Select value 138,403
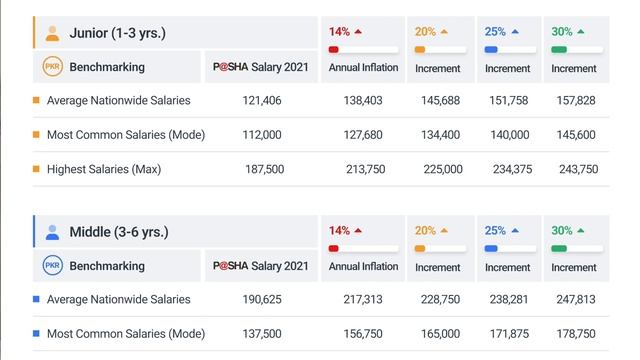This screenshot has height=360, width=640. (363, 100)
